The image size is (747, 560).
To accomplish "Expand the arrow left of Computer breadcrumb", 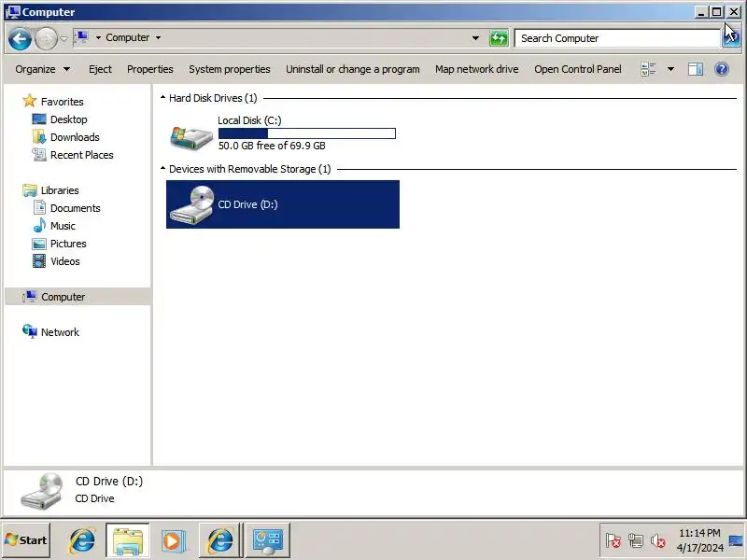I will tap(98, 37).
